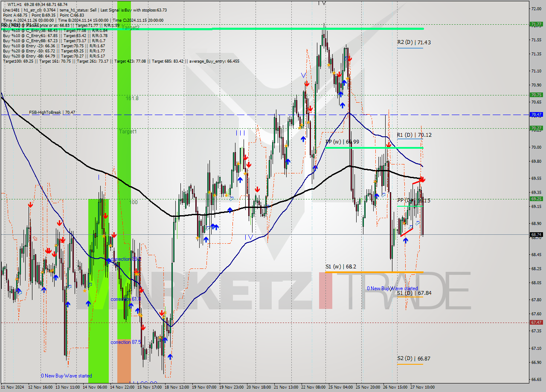Select Buy %20 @ Entry -50 line
Image resolution: width=546 pixels, height=392 pixels.
click(54, 51)
